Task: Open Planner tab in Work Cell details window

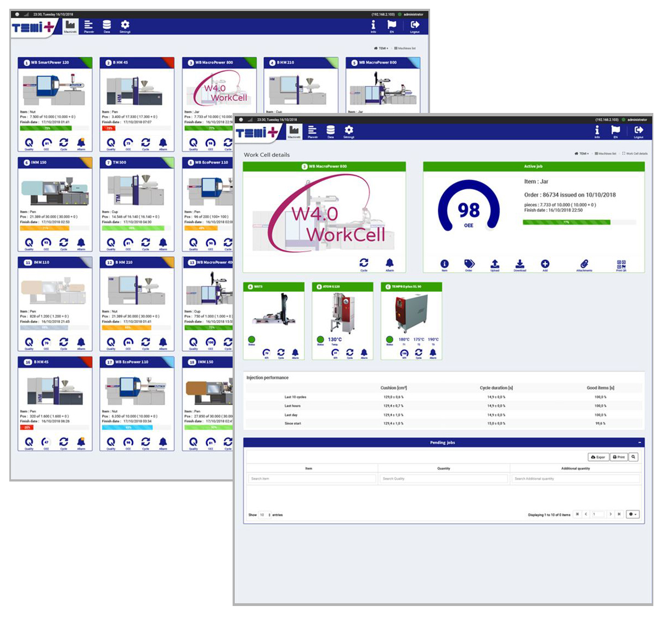Action: tap(312, 132)
